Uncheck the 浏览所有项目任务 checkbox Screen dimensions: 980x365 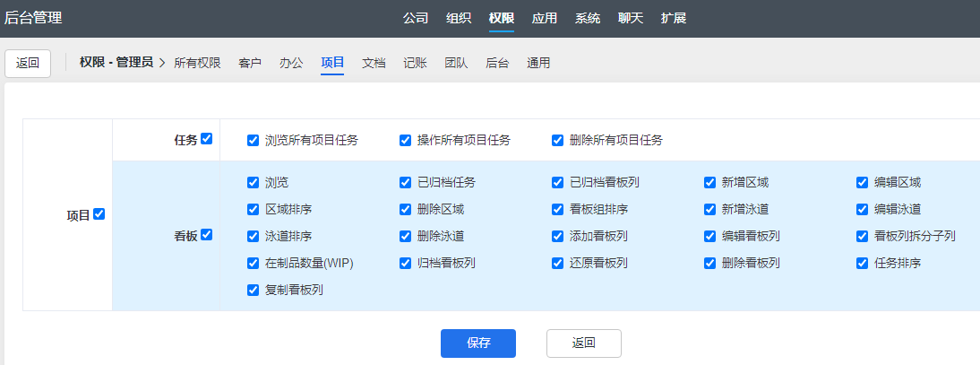pyautogui.click(x=253, y=140)
